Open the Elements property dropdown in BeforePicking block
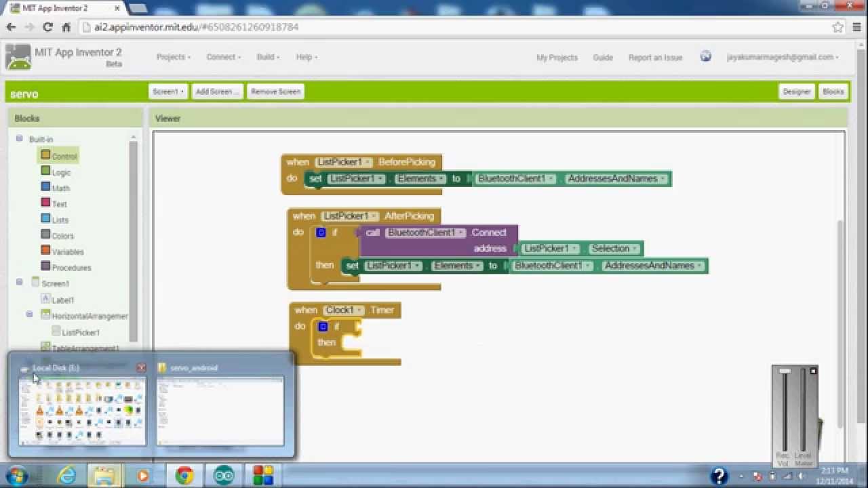This screenshot has width=868, height=488. tap(421, 179)
